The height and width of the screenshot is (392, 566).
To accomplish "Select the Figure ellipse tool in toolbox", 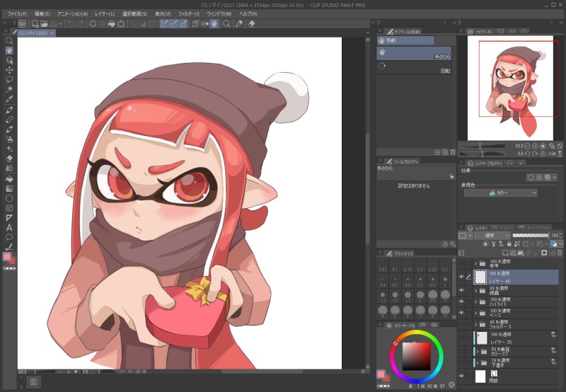I will tap(9, 198).
